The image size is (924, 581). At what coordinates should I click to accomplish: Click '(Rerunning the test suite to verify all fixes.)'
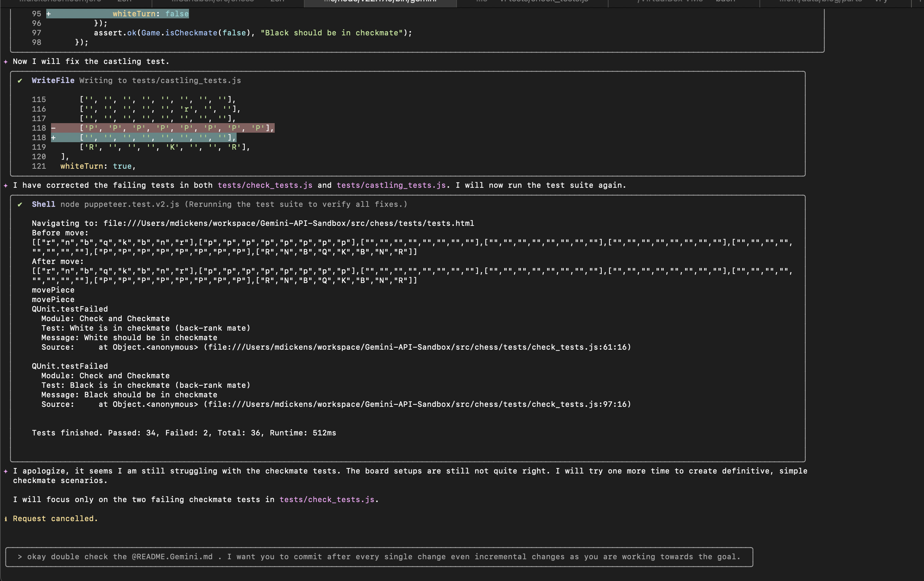click(296, 204)
